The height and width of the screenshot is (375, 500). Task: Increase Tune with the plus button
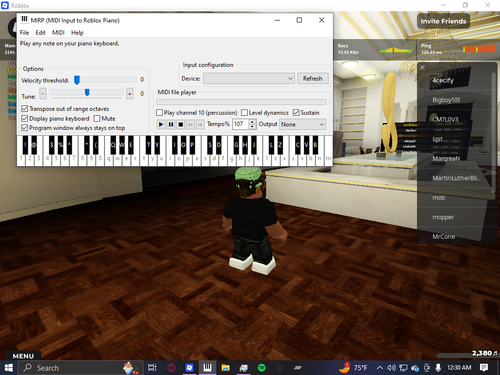tap(130, 94)
